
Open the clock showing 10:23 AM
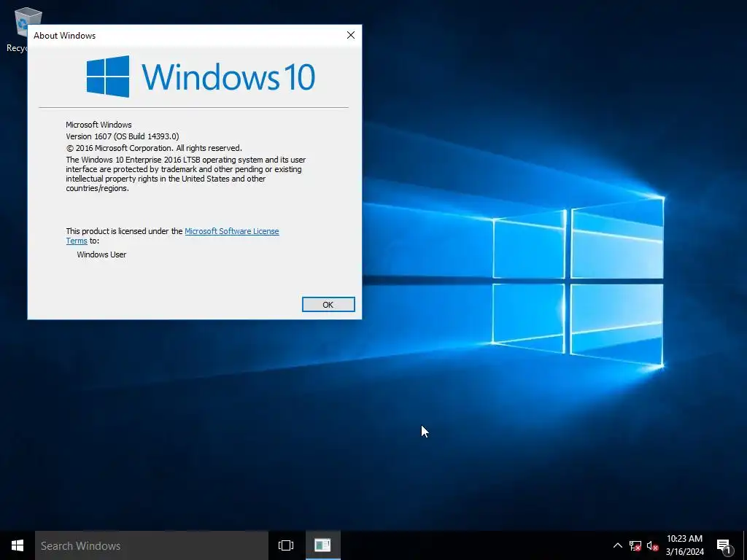coord(684,545)
